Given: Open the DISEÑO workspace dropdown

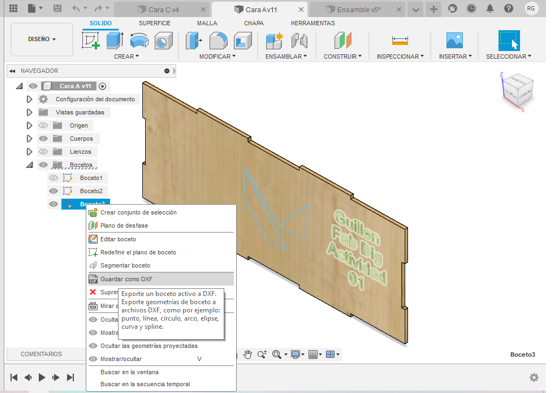Looking at the screenshot, I should tap(42, 39).
